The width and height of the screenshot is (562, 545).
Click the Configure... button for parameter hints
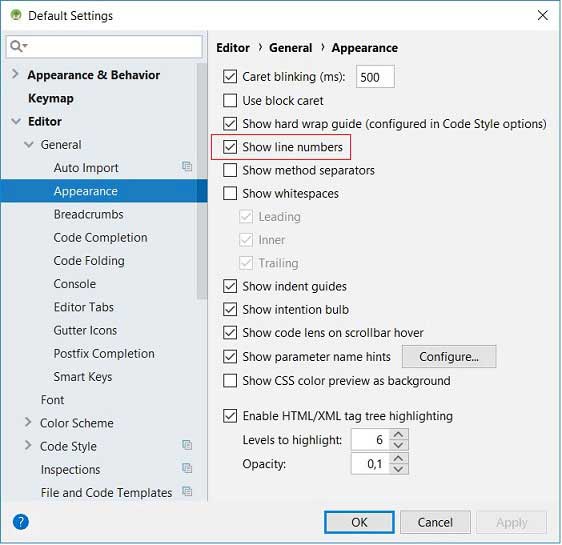[449, 357]
